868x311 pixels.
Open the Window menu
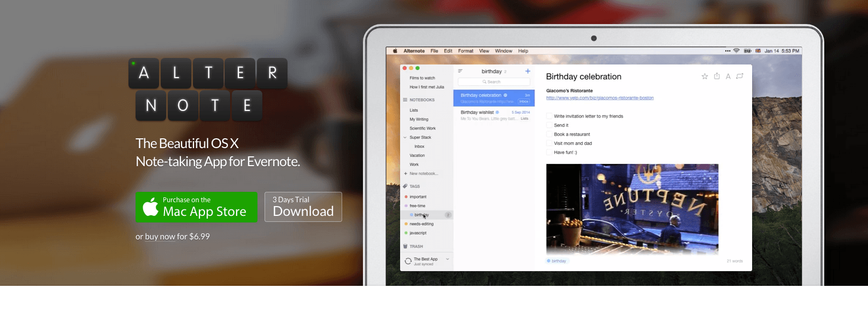[x=503, y=51]
